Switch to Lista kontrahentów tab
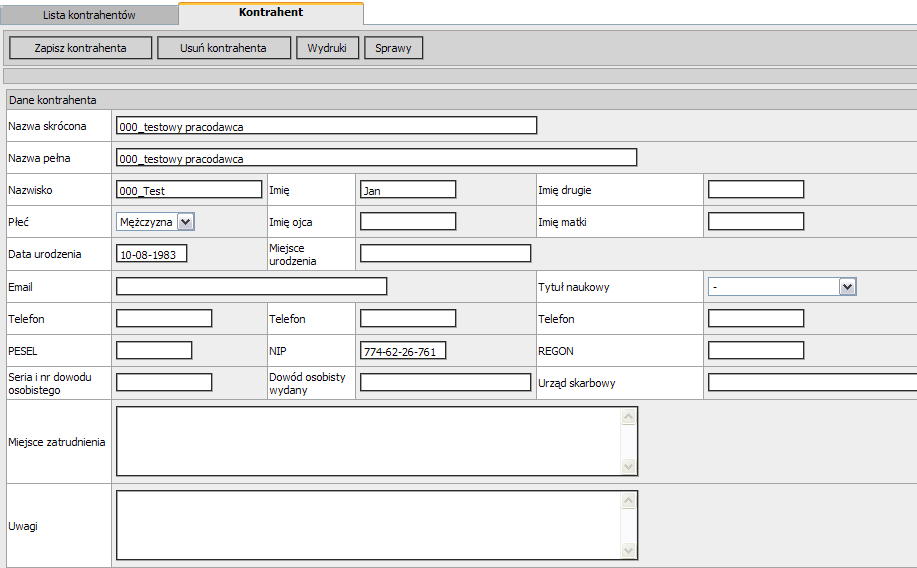 click(89, 15)
